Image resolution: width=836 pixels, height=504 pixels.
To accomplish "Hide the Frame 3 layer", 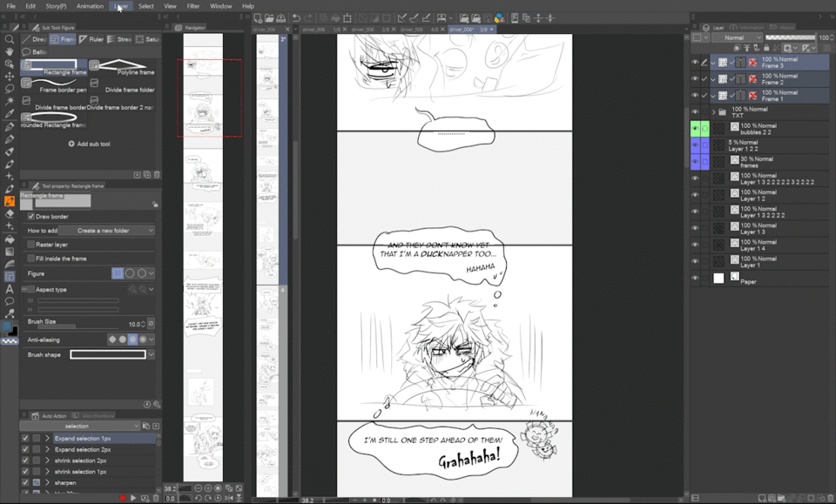I will (695, 63).
